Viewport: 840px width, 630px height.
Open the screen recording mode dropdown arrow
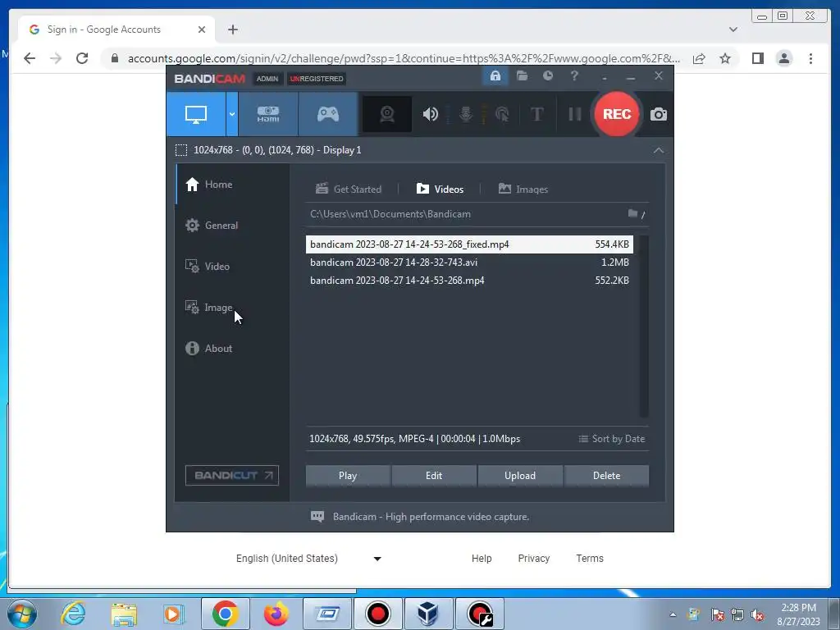(x=232, y=114)
